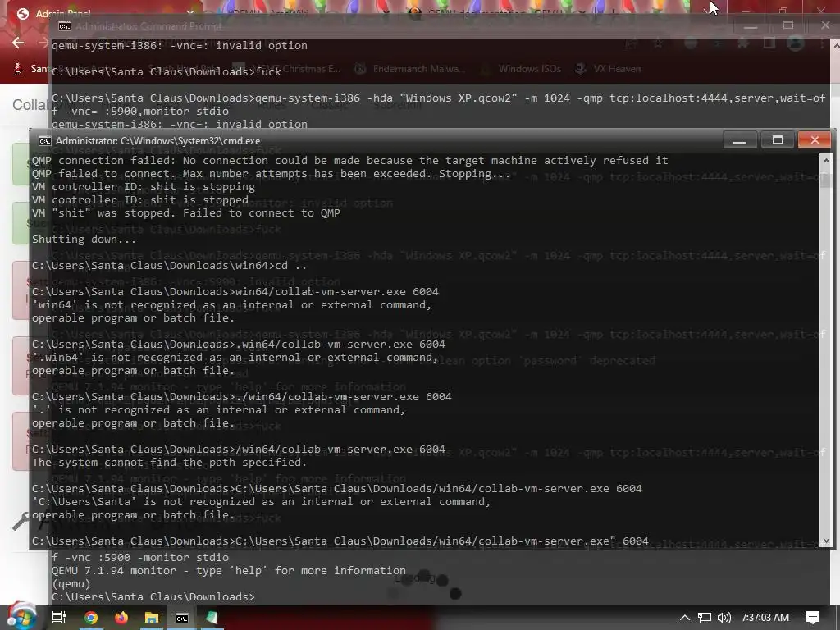Screen dimensions: 840x630
Task: Click the Admin Panel tab favicon
Action: 22,14
